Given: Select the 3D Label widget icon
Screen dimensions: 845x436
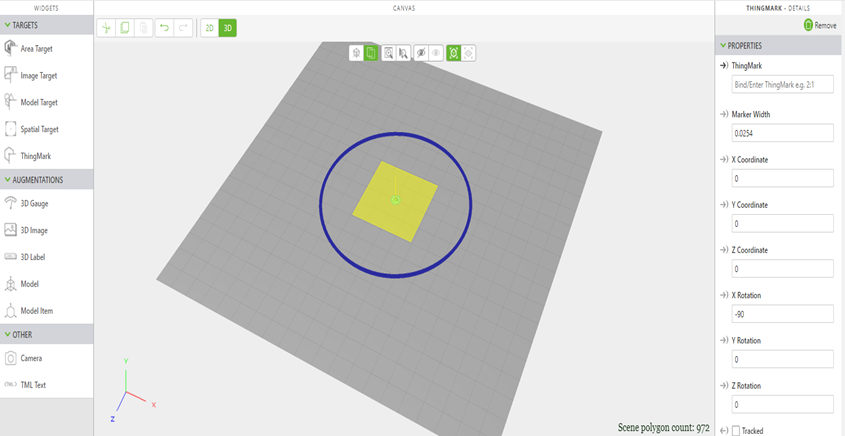Looking at the screenshot, I should pos(10,257).
